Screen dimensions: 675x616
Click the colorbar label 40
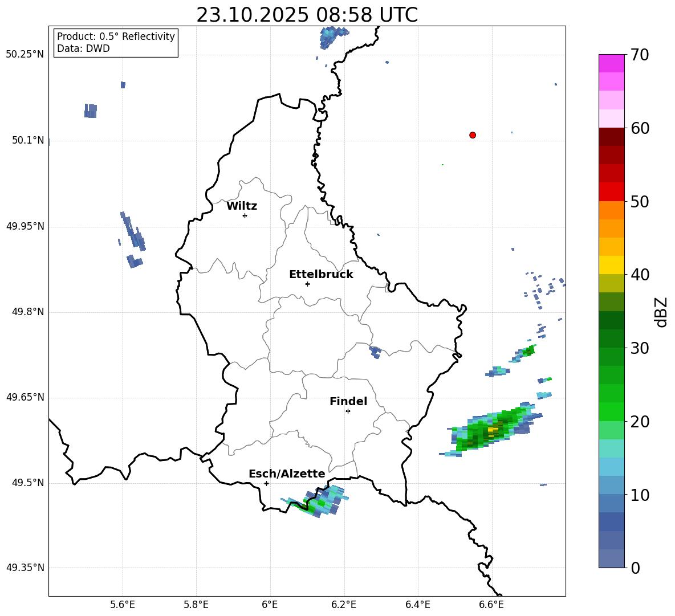tap(640, 275)
